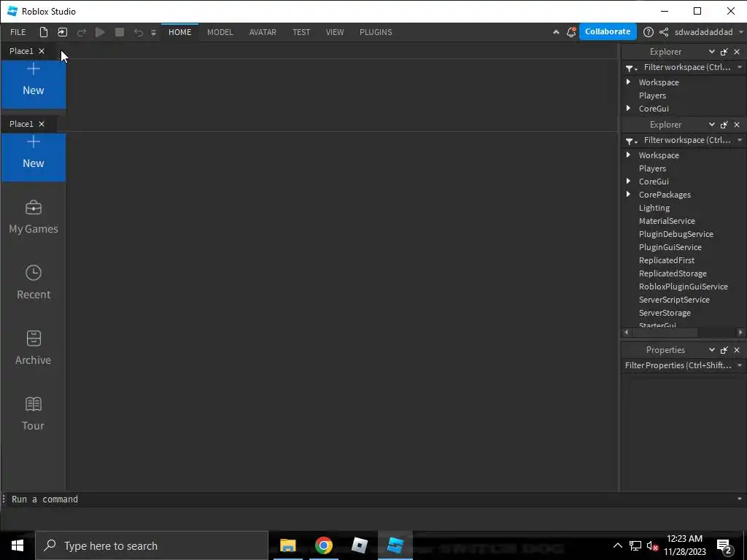Image resolution: width=747 pixels, height=560 pixels.
Task: Close the lower Explorer panel
Action: click(x=737, y=124)
